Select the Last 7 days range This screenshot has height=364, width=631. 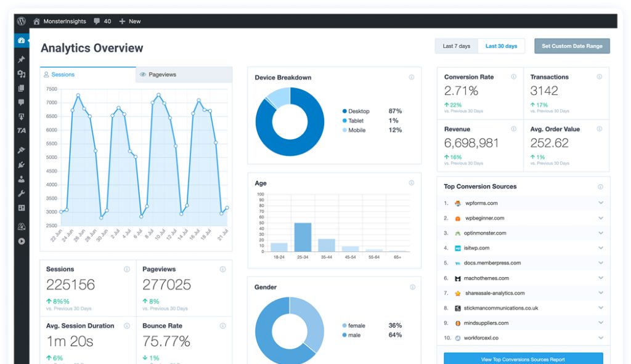pos(456,46)
